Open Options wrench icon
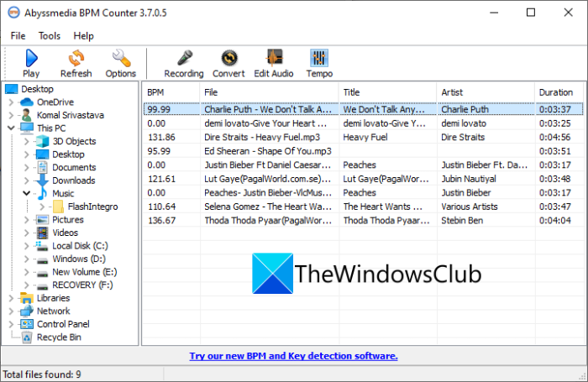The height and width of the screenshot is (382, 588). [121, 58]
